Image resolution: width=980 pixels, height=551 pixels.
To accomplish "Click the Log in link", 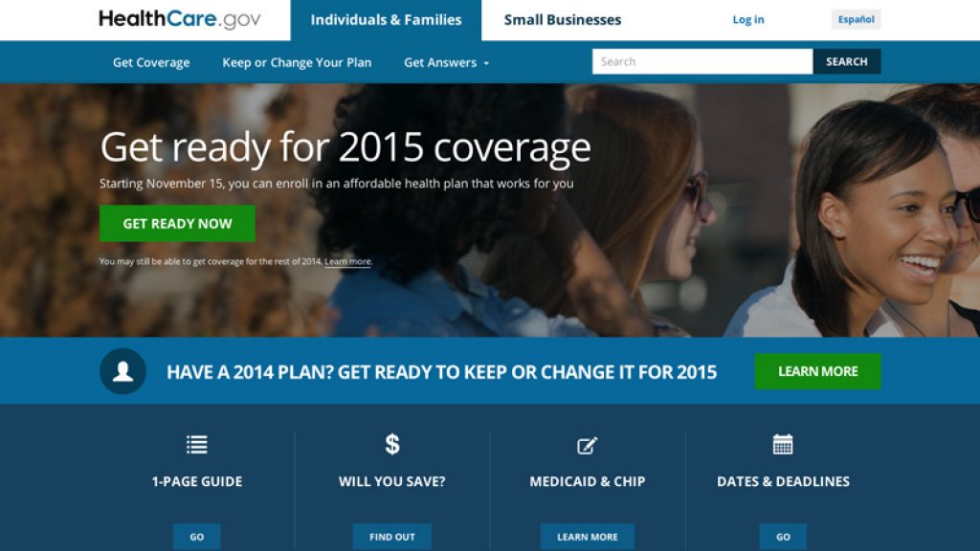I will pyautogui.click(x=747, y=20).
